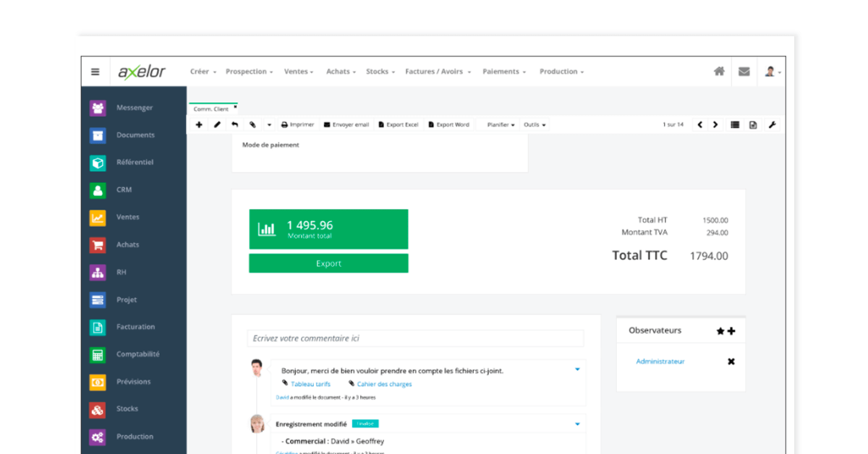Click the wrench settings icon in toolbar
Screen dimensions: 868x454
[772, 125]
